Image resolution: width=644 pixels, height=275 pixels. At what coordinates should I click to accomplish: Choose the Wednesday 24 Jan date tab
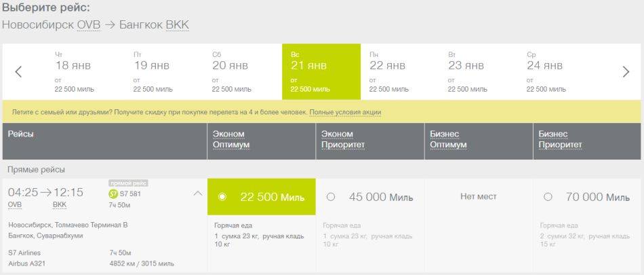(x=557, y=71)
